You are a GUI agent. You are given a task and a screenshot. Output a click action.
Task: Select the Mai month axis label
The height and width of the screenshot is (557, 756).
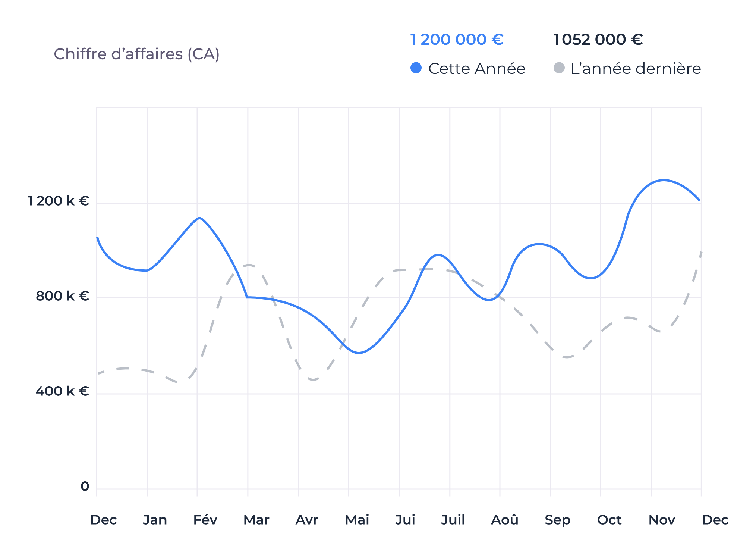point(357,520)
